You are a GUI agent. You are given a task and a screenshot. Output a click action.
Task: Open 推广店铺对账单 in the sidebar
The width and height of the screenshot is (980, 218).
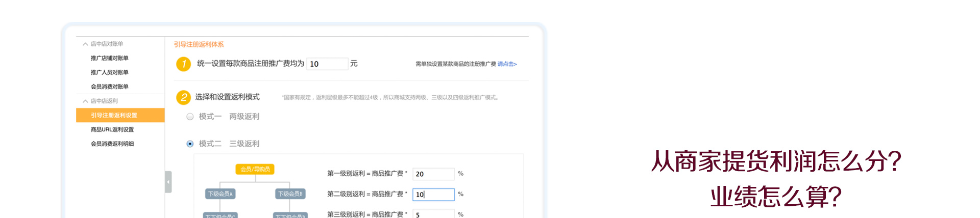point(109,58)
